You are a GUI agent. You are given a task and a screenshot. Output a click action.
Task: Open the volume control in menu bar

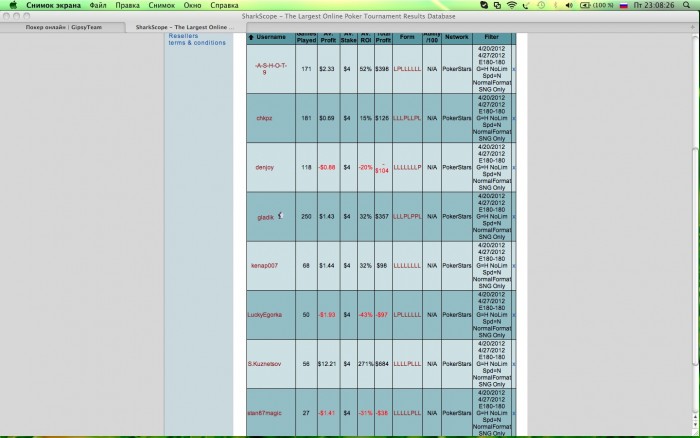coord(569,5)
